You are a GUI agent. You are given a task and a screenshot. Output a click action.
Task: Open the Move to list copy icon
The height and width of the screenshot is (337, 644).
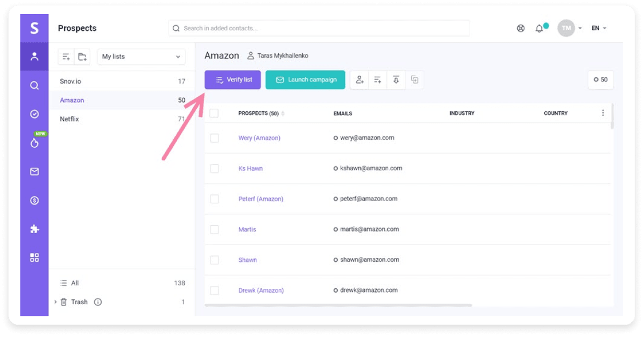413,79
